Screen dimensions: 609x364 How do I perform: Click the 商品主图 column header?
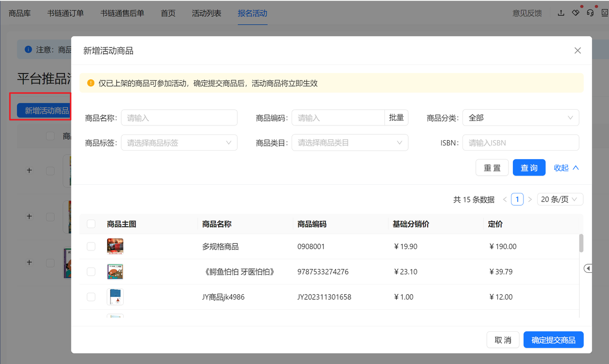pyautogui.click(x=122, y=224)
